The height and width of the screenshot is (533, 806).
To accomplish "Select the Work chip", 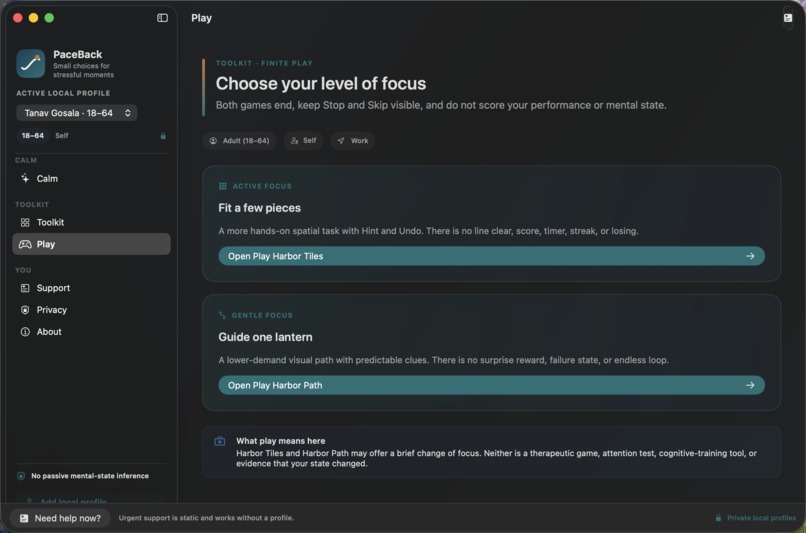I will 353,140.
